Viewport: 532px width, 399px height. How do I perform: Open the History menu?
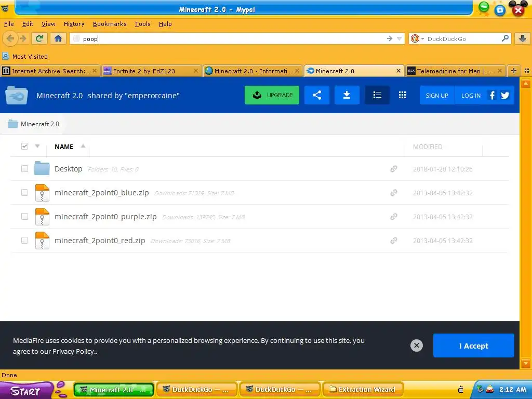click(74, 24)
